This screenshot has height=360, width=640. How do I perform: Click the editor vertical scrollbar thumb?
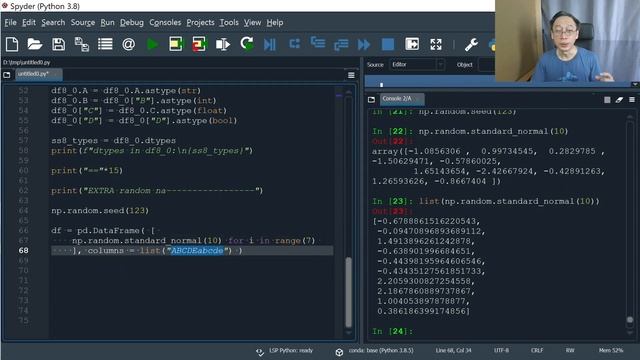pos(349,291)
